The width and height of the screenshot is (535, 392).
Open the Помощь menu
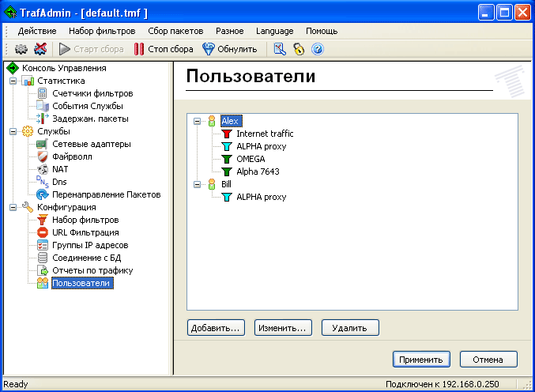(322, 31)
